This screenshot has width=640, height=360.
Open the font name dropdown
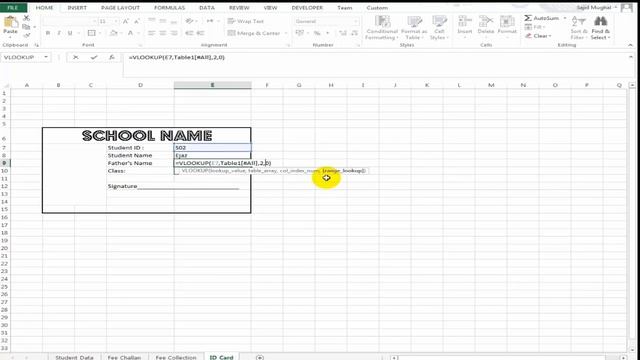click(x=94, y=21)
